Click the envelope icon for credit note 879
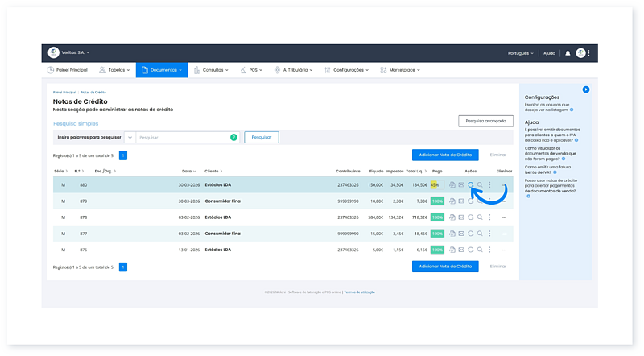Viewport: 644px width, 356px height. point(461,201)
